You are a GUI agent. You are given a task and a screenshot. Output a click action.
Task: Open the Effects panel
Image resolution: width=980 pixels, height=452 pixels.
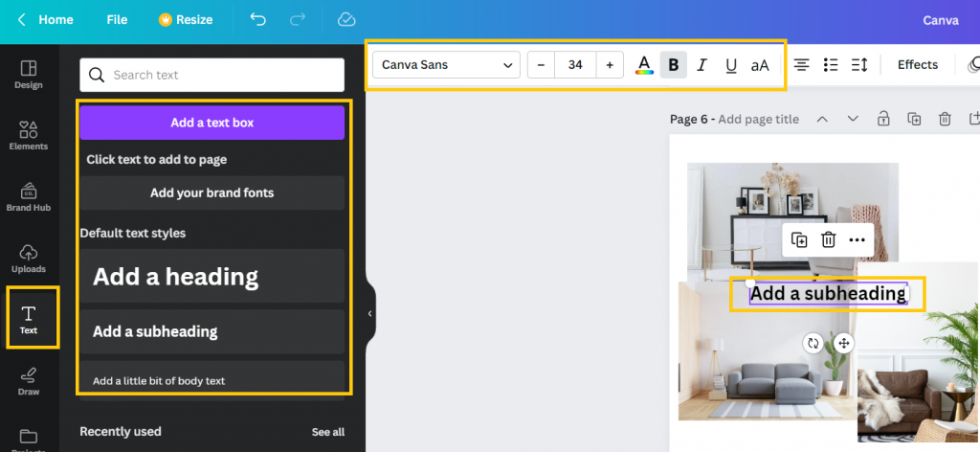coord(918,65)
